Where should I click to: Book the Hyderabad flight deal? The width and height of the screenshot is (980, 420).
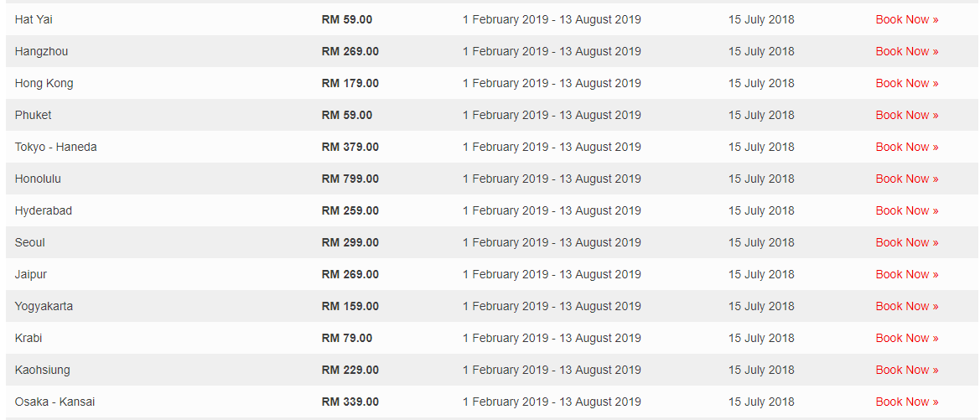click(x=906, y=210)
